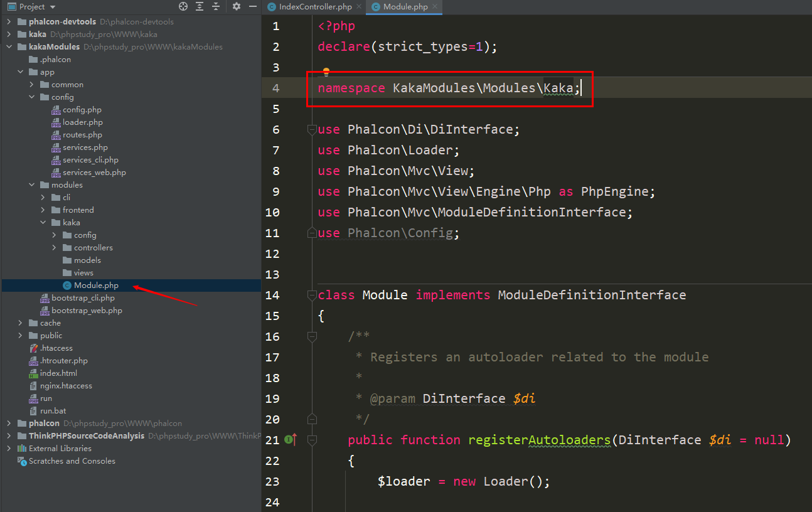This screenshot has width=812, height=512.
Task: Click the locate/scroll-from-source target icon
Action: point(183,6)
